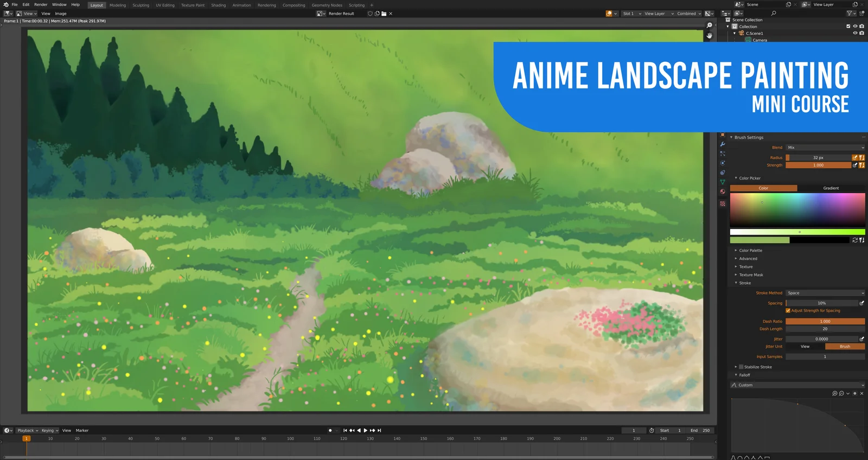
Task: Hide the Collection in viewport with eye icon
Action: coord(855,27)
